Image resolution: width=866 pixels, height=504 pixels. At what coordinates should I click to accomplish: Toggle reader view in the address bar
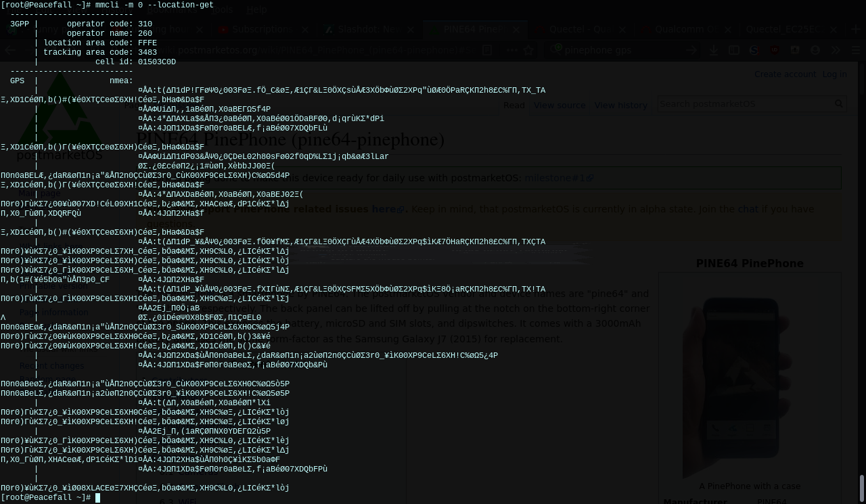[x=487, y=50]
